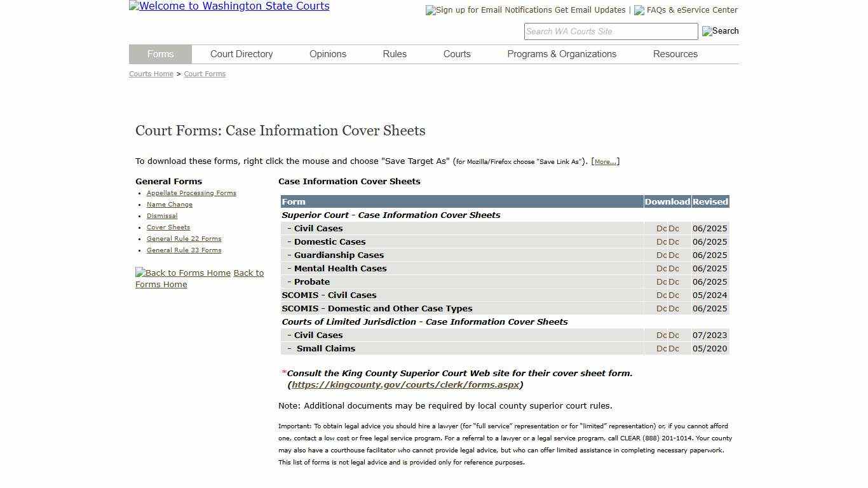Click the Email Notifications signup icon
This screenshot has width=868, height=488.
click(x=430, y=10)
